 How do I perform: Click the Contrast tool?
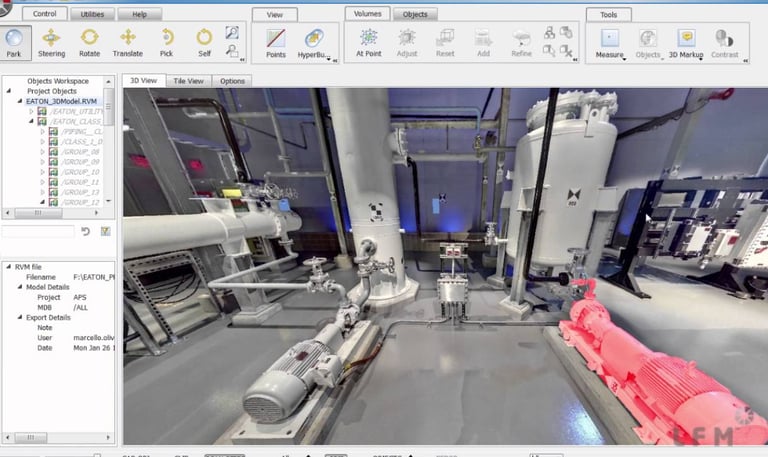point(724,44)
